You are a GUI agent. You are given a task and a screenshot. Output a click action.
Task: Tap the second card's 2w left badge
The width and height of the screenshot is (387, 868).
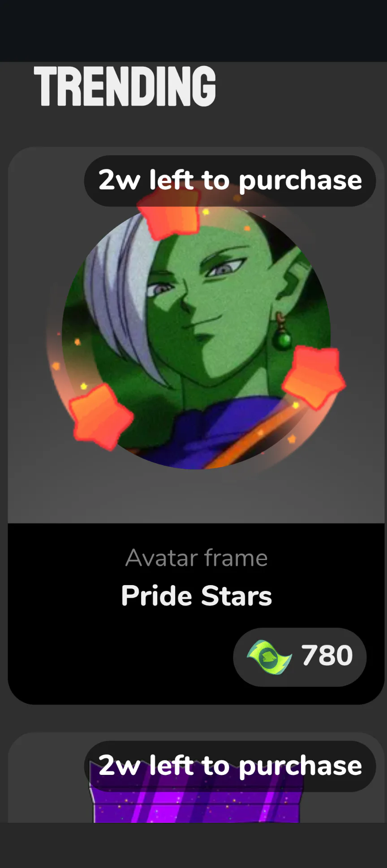click(x=230, y=766)
